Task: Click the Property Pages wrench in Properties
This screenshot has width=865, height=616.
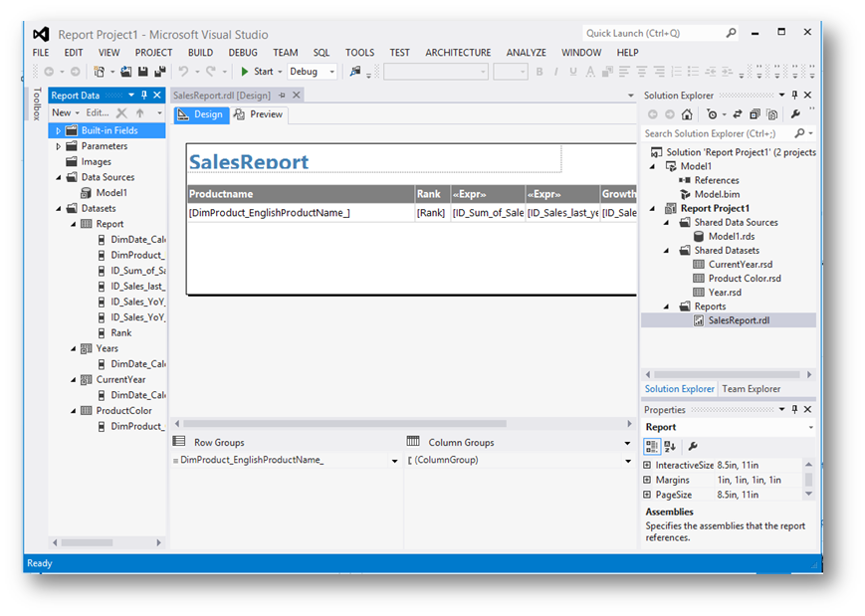Action: [x=693, y=446]
